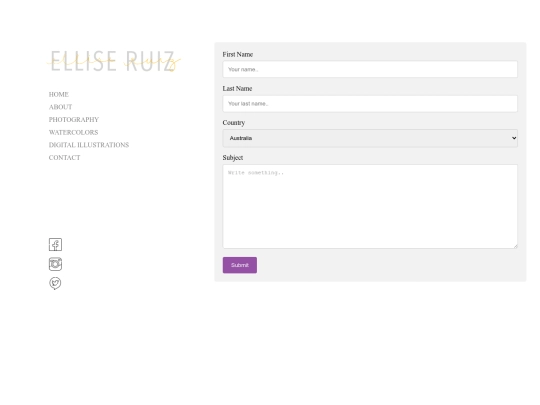Focus the First Name input field
Screen dimensions: 540x405
tap(370, 69)
